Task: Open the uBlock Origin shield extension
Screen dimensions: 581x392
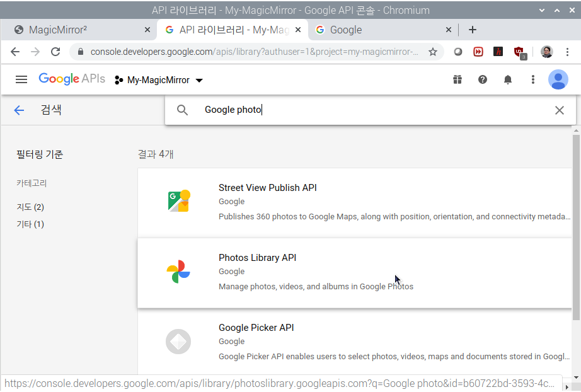Action: 519,52
